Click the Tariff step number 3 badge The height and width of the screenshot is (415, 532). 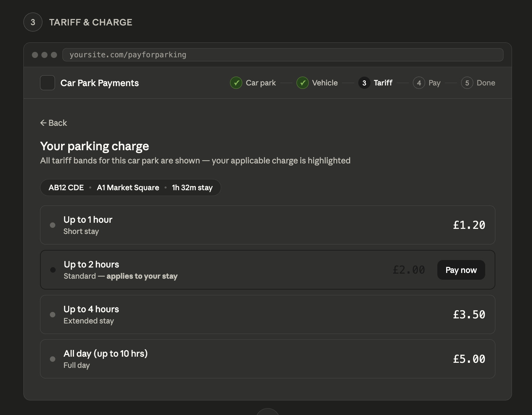click(x=364, y=83)
